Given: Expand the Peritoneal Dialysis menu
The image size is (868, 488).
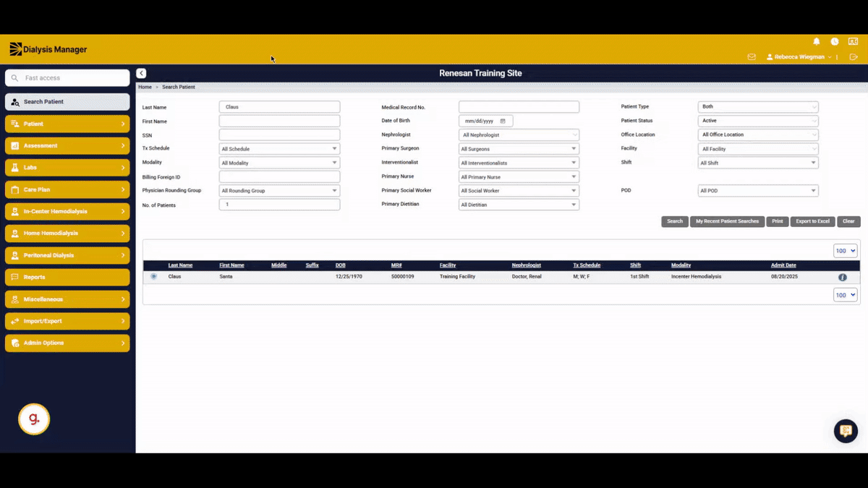Looking at the screenshot, I should click(67, 255).
